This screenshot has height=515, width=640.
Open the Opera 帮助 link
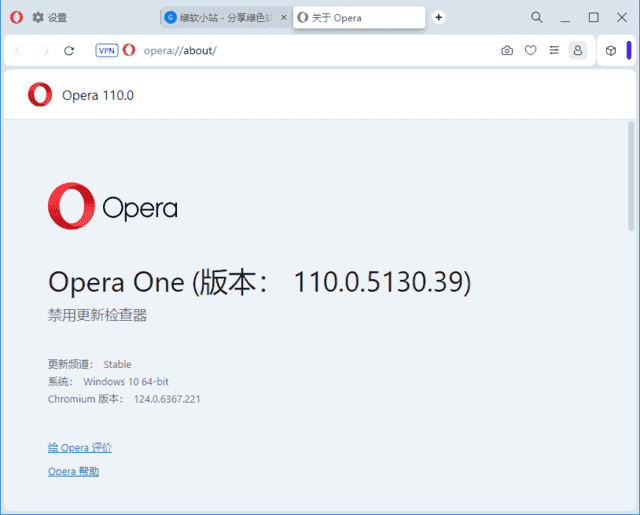click(x=73, y=471)
